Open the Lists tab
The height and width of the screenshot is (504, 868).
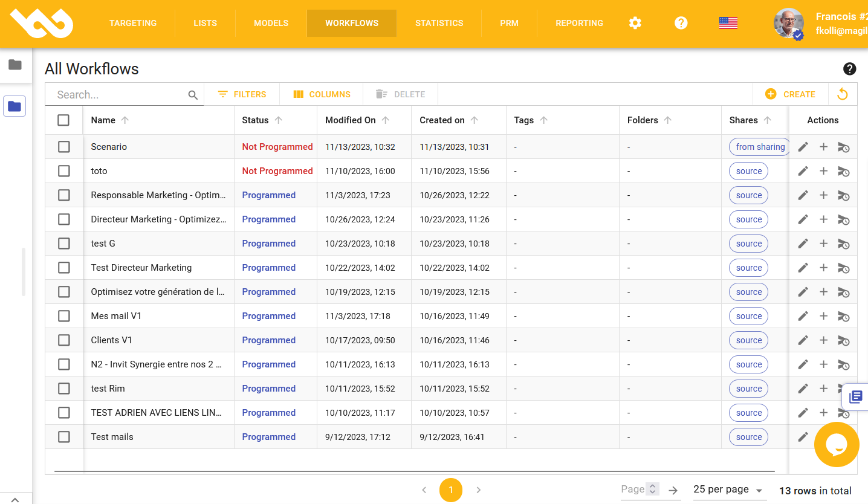point(206,24)
